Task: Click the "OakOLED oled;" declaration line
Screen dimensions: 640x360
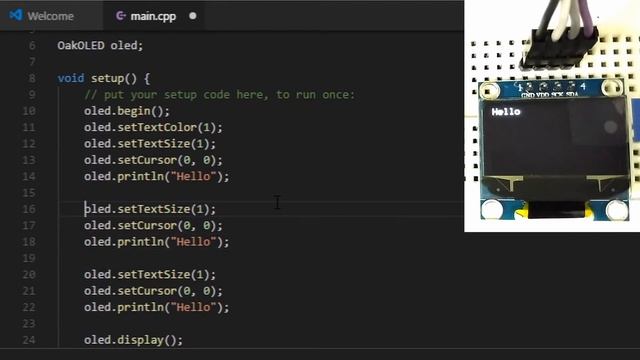Action: pyautogui.click(x=100, y=45)
